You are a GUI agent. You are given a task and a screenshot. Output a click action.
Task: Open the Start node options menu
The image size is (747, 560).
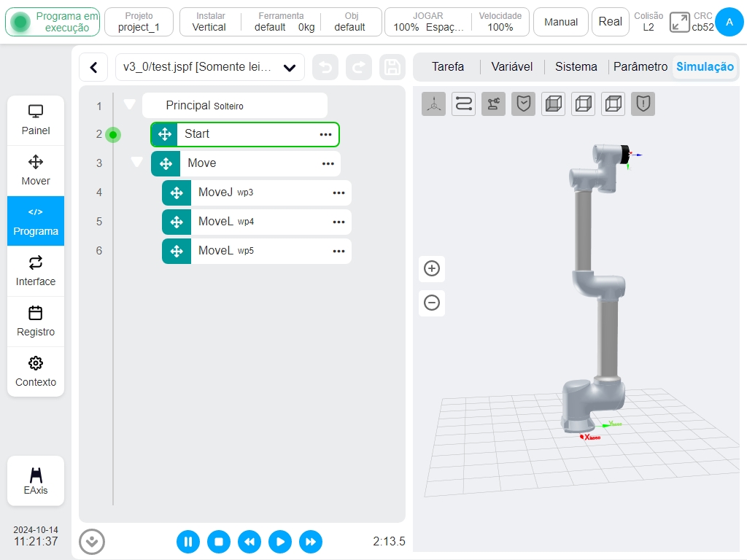pyautogui.click(x=326, y=135)
